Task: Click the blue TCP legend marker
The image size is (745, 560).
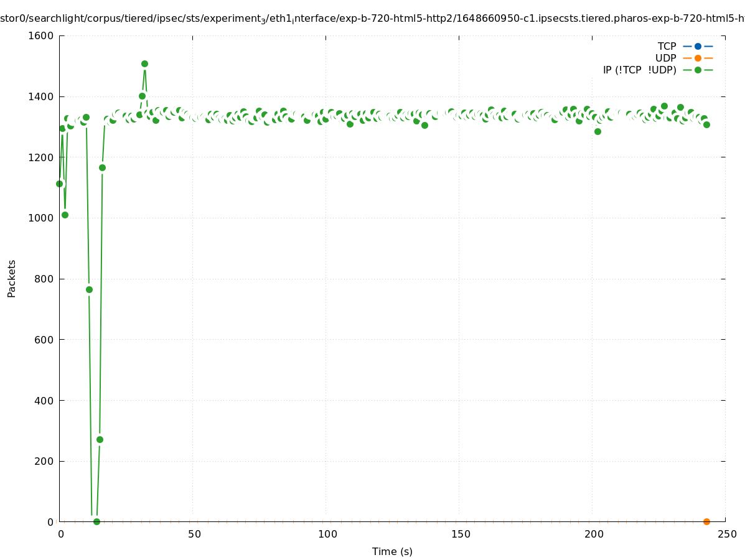Action: point(698,46)
